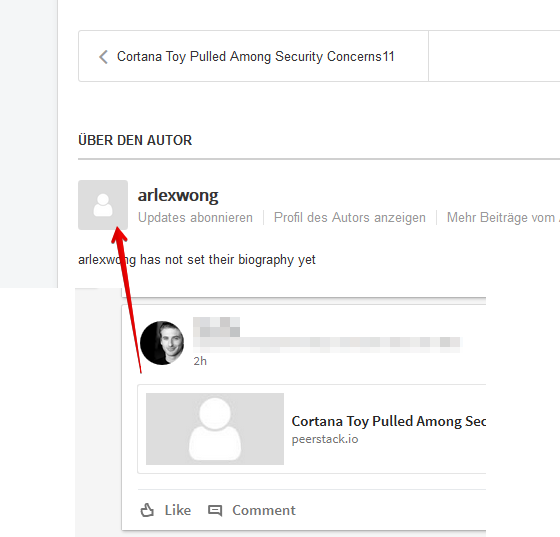This screenshot has width=560, height=537.
Task: Open the gray placeholder link preview image
Action: pyautogui.click(x=215, y=429)
